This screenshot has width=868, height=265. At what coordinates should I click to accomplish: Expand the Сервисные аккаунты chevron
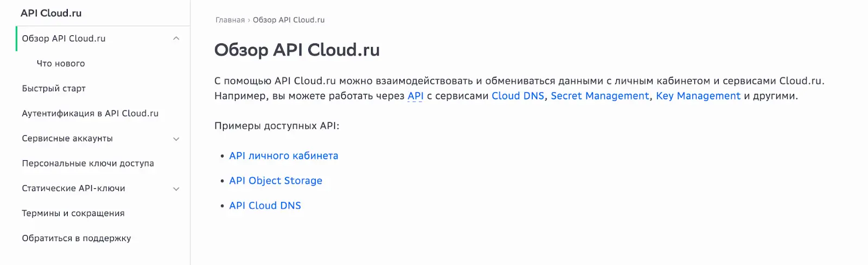[x=176, y=139]
